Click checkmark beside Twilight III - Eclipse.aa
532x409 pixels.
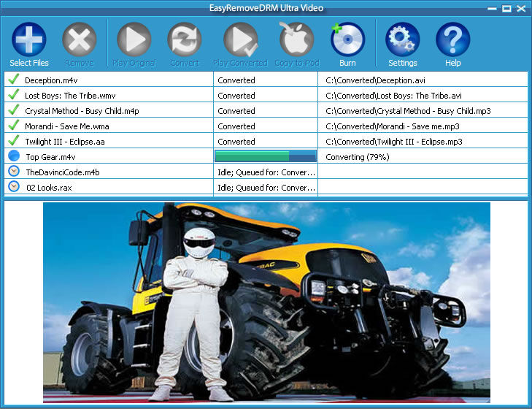click(x=14, y=140)
